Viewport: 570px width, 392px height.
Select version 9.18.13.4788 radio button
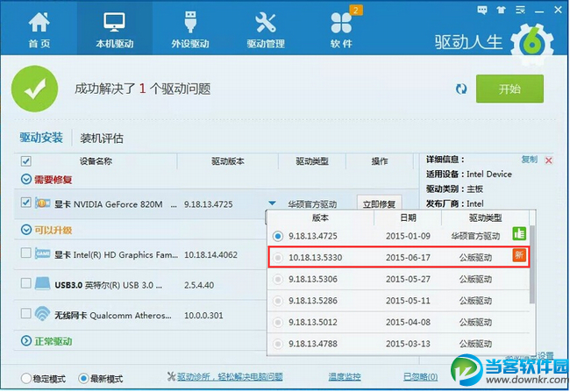278,344
